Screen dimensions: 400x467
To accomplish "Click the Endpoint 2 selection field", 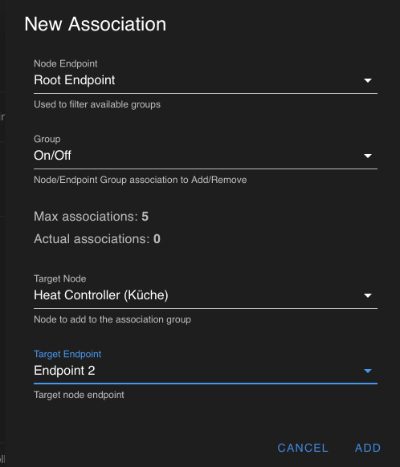I will click(x=206, y=370).
